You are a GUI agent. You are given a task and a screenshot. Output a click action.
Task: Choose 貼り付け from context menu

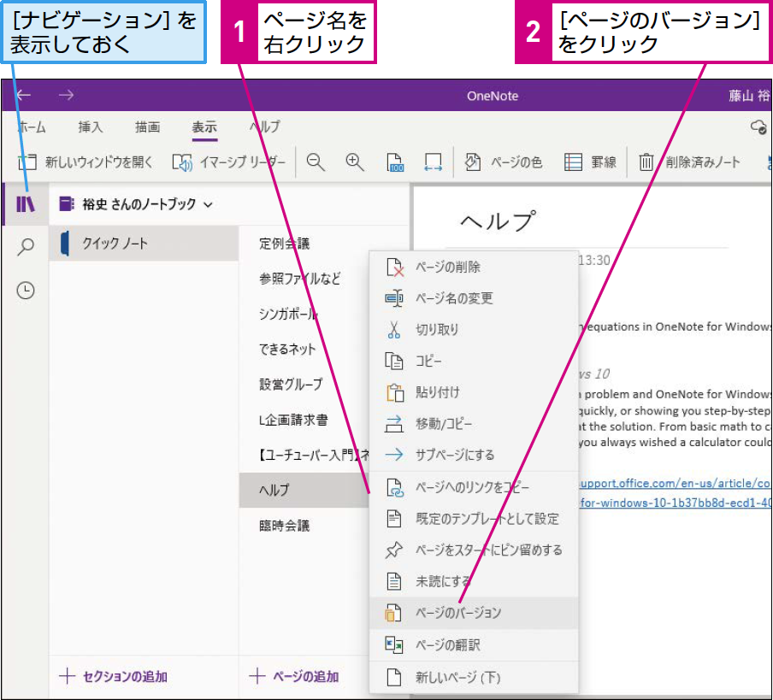click(474, 392)
